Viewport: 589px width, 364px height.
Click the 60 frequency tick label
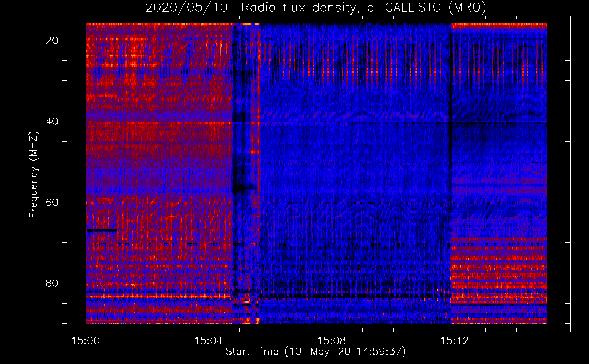click(52, 202)
